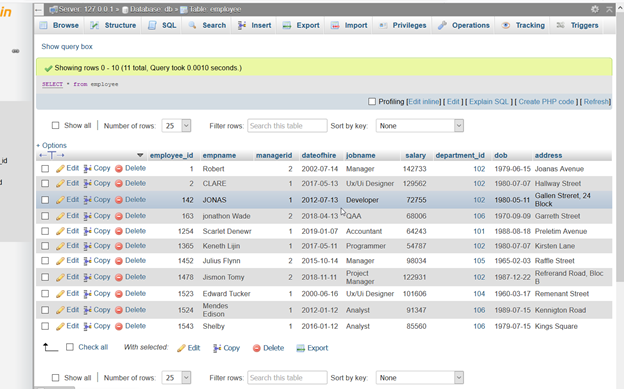Click pencil icon for jonathon Wade row
624x389 pixels.
60,216
